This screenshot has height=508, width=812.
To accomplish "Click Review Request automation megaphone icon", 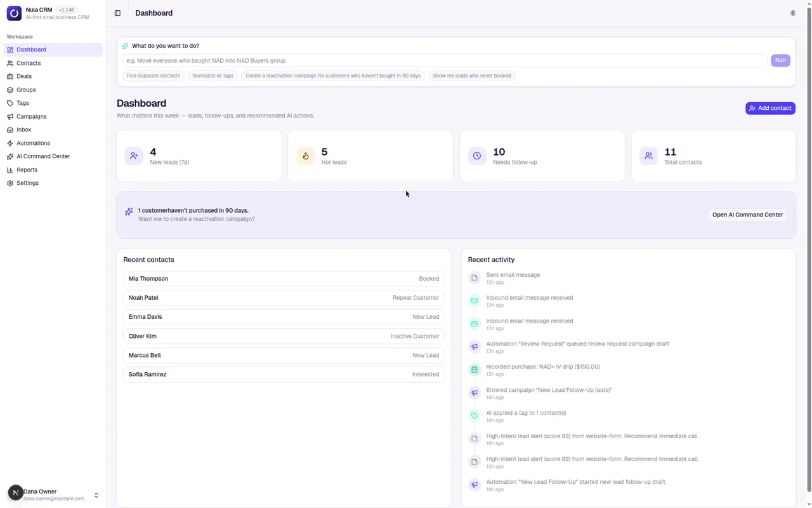I will pos(475,347).
